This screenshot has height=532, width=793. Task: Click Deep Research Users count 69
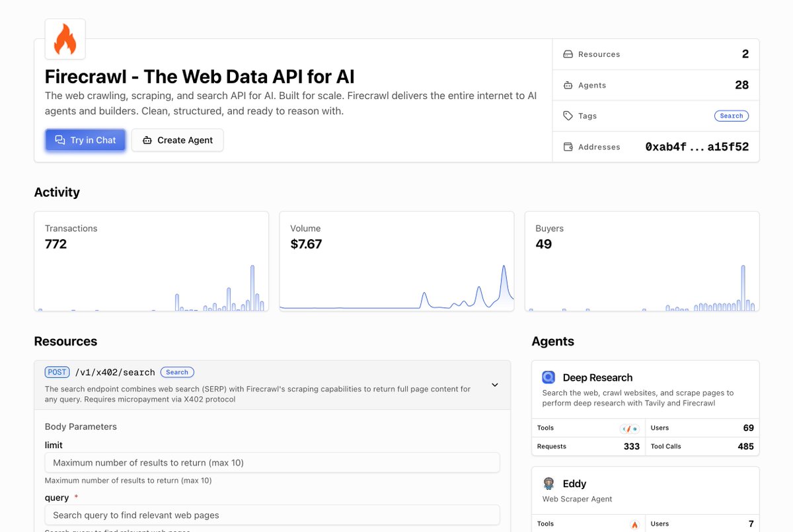748,428
